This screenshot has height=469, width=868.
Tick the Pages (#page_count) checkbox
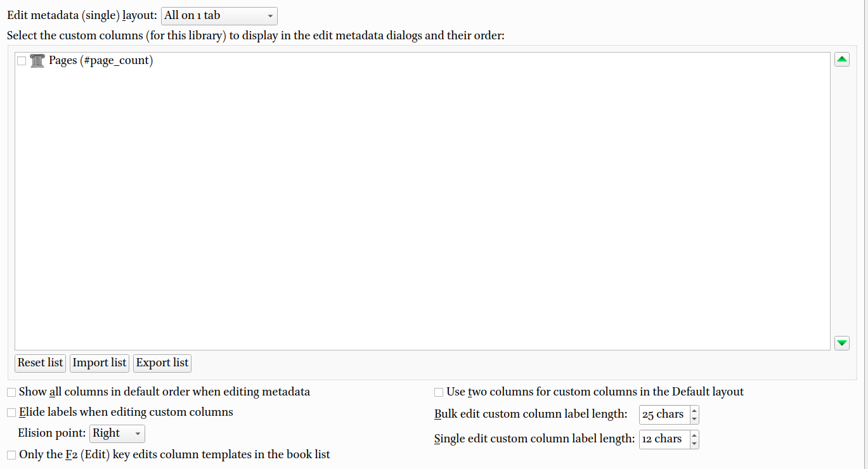pyautogui.click(x=22, y=61)
